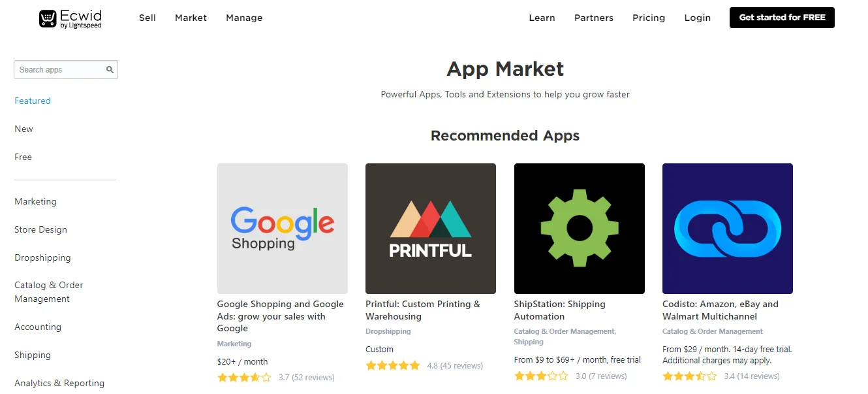Click the search magnifier icon
This screenshot has width=868, height=394.
click(110, 70)
